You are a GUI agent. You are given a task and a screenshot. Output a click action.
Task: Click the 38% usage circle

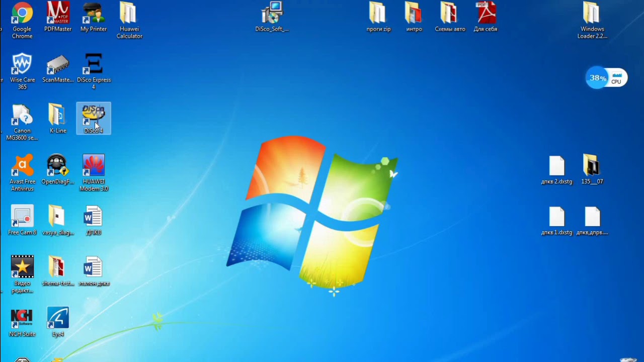[x=597, y=78]
